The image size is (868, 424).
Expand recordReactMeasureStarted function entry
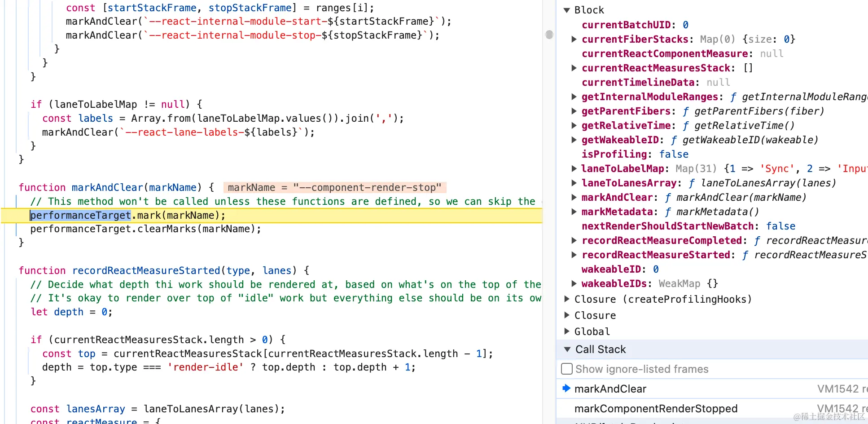pos(574,255)
